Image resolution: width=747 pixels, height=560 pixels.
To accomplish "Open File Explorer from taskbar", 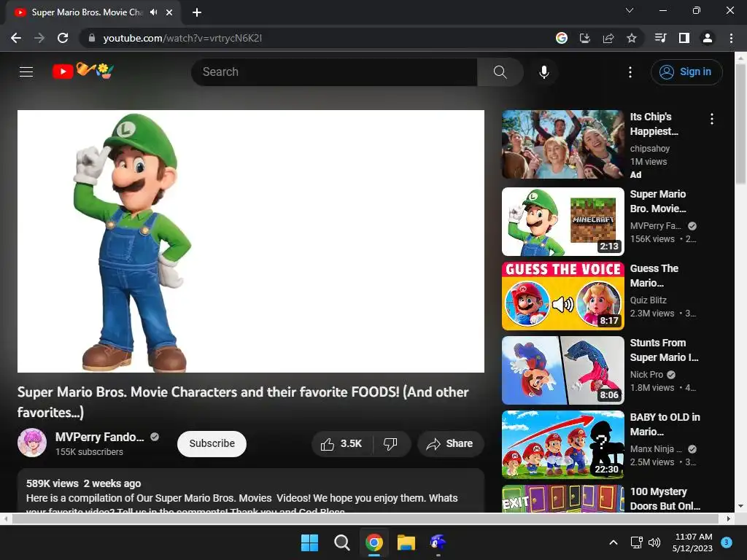I will tap(406, 542).
